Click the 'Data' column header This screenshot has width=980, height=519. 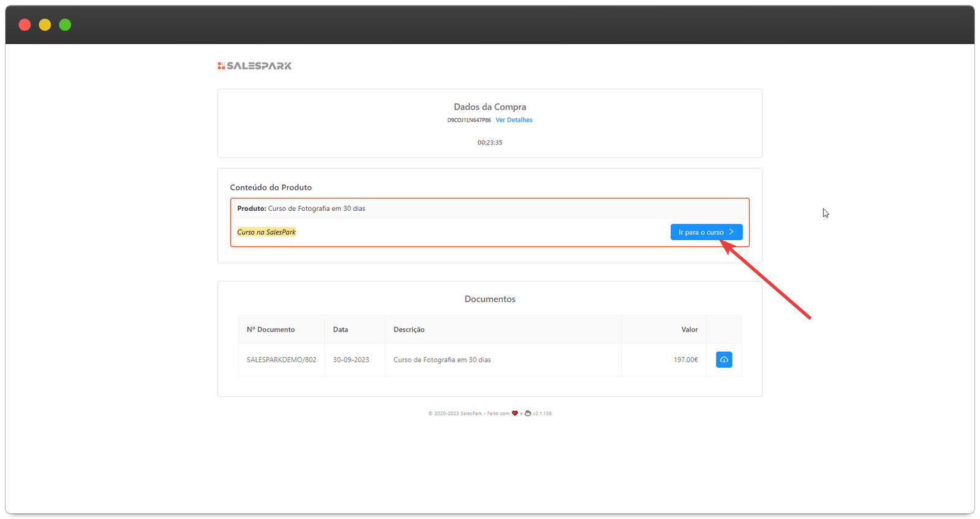(341, 330)
